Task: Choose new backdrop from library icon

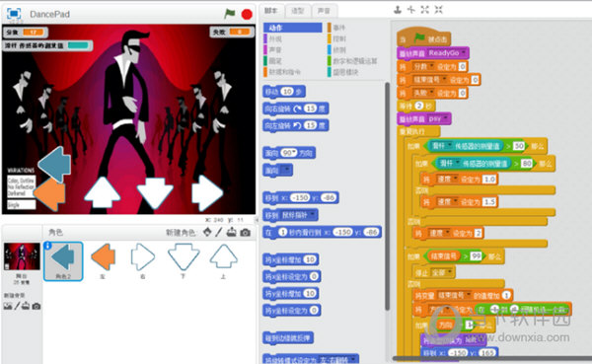Action: (x=8, y=306)
